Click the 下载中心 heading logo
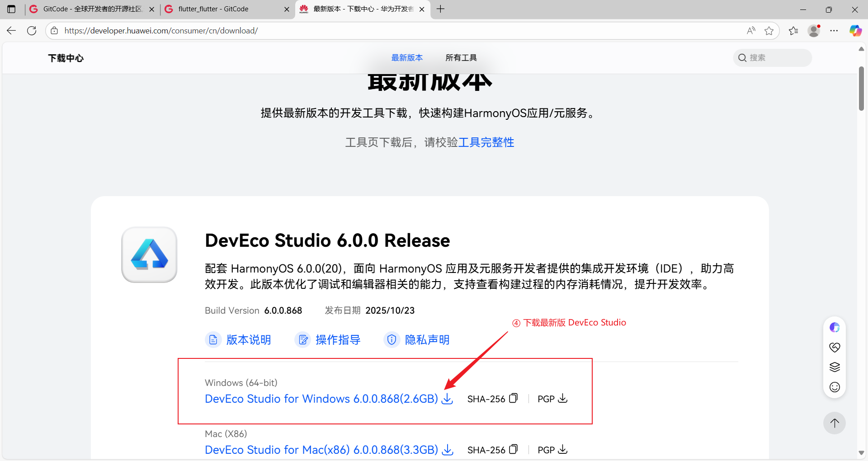 click(66, 58)
